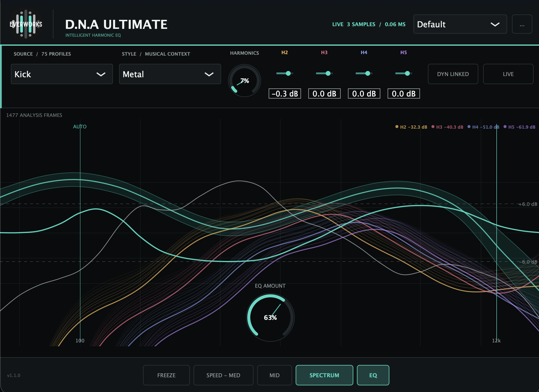539x392 pixels.
Task: Click the 1477 ANALYSIS FRAMES text
Action: click(x=34, y=115)
